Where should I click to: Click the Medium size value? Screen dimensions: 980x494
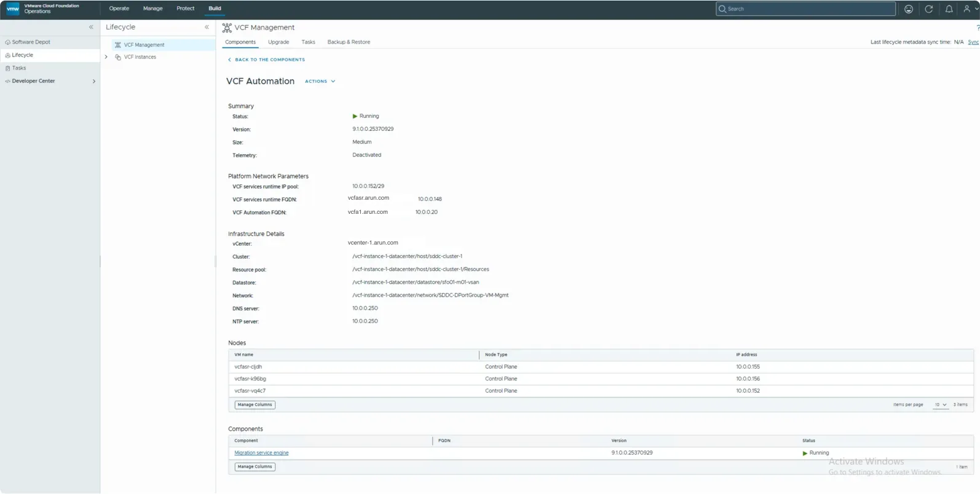(362, 142)
